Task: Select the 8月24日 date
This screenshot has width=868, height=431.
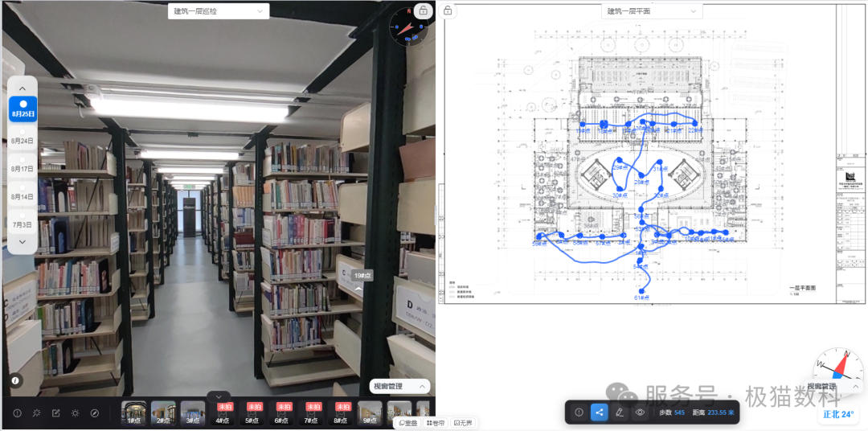Action: [x=23, y=138]
